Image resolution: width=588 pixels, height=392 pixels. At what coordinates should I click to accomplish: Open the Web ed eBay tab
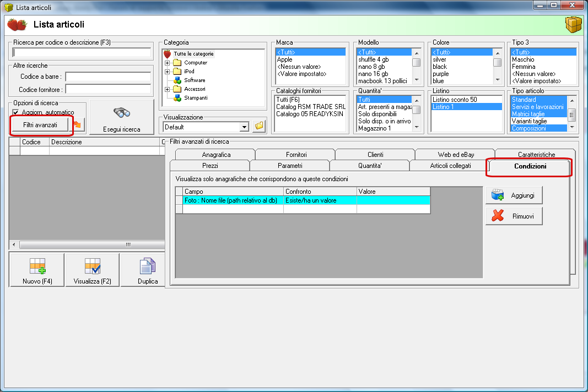tap(456, 154)
